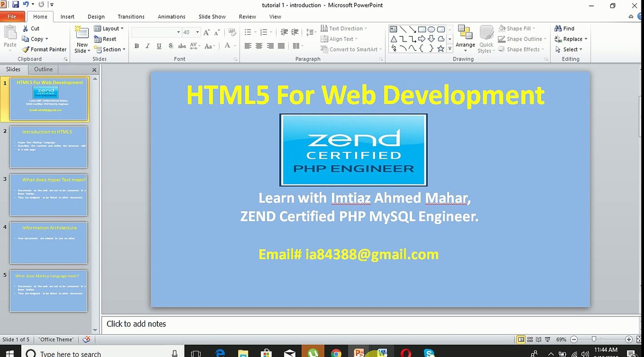Viewport: 644px width, 357px height.
Task: Click to add notes field
Action: point(370,324)
